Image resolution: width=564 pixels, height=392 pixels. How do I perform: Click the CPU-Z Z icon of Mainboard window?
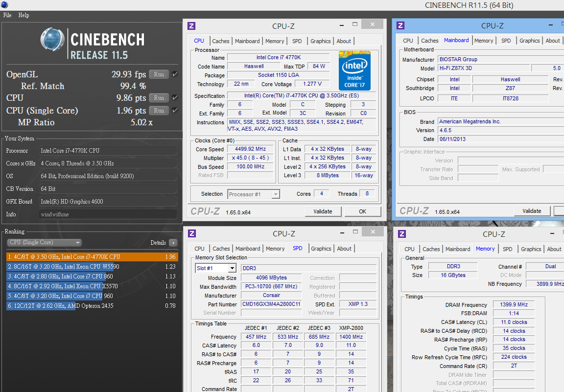[400, 25]
